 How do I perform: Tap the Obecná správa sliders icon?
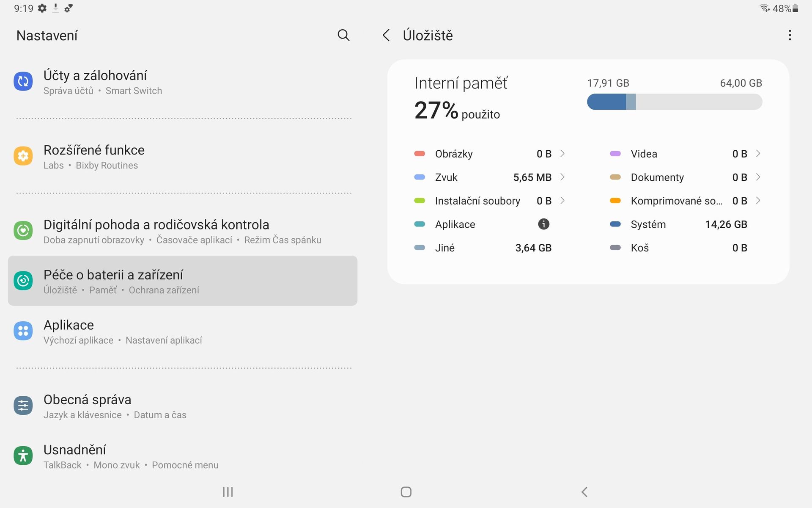click(x=23, y=406)
